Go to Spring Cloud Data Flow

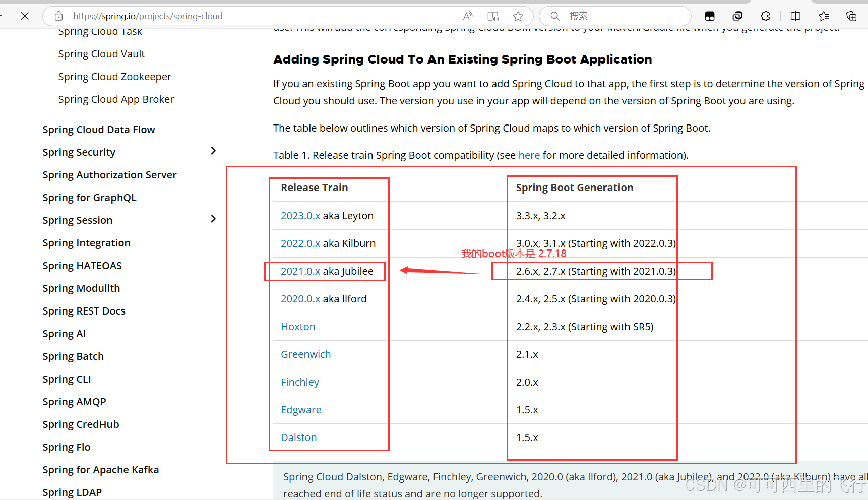[99, 130]
